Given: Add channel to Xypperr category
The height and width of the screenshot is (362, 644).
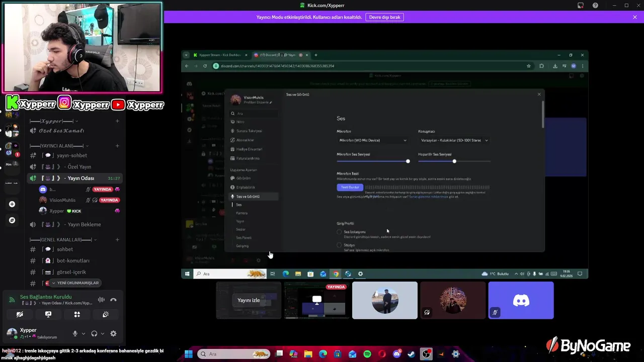Looking at the screenshot, I should click(x=117, y=121).
